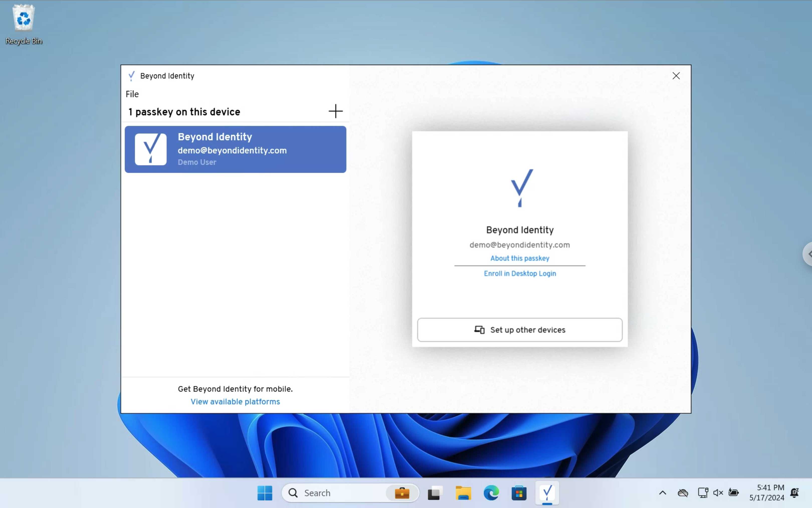This screenshot has width=812, height=508.
Task: Click View available platforms link
Action: [x=235, y=401]
